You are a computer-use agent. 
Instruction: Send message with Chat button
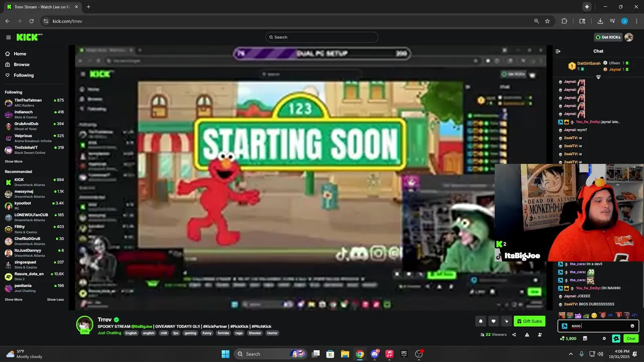(631, 338)
